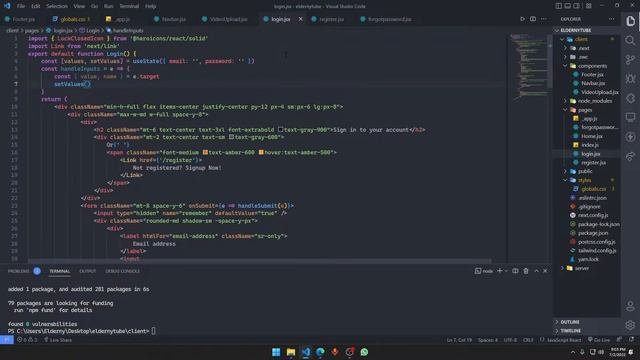640x360 pixels.
Task: Open the feedback icon beside Go Live
Action: [619, 340]
